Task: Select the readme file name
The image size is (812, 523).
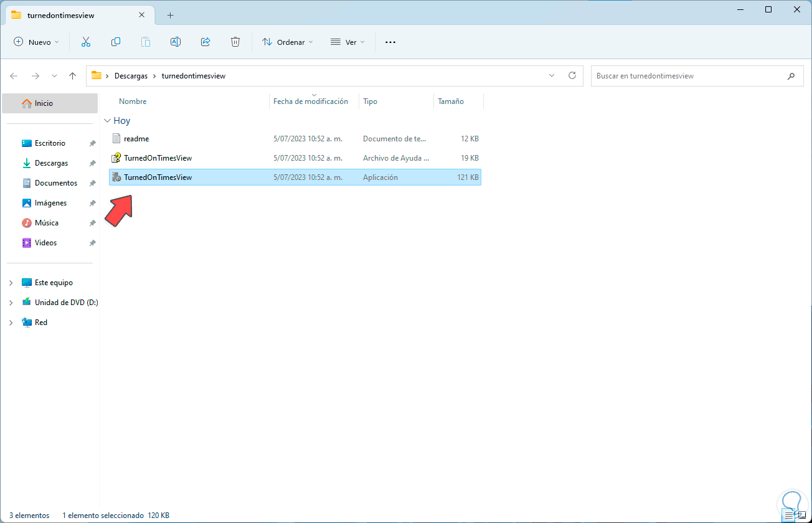Action: tap(136, 139)
